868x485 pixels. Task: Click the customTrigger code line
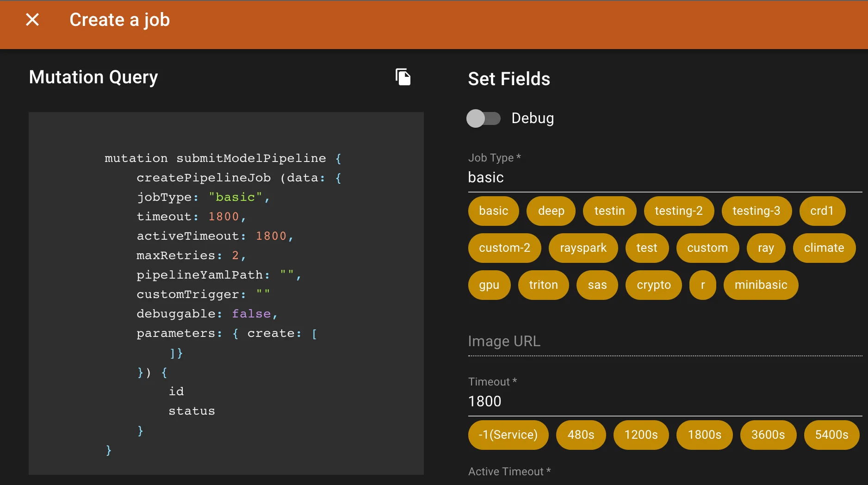tap(203, 294)
